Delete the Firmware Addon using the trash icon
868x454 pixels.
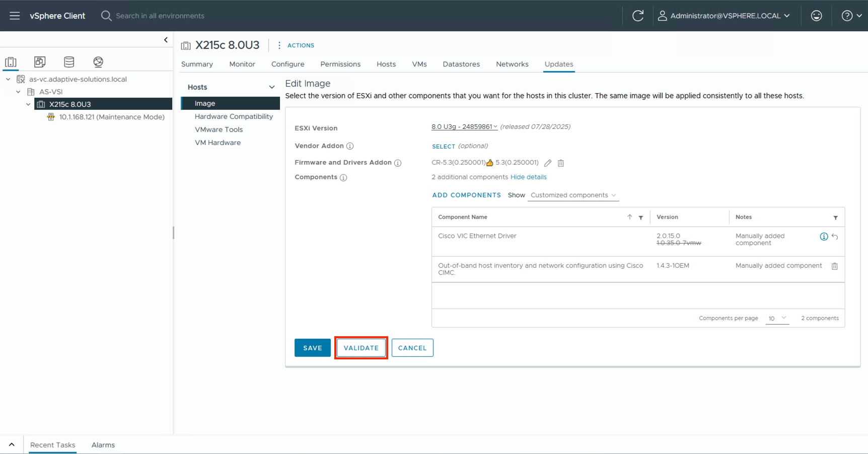click(560, 163)
